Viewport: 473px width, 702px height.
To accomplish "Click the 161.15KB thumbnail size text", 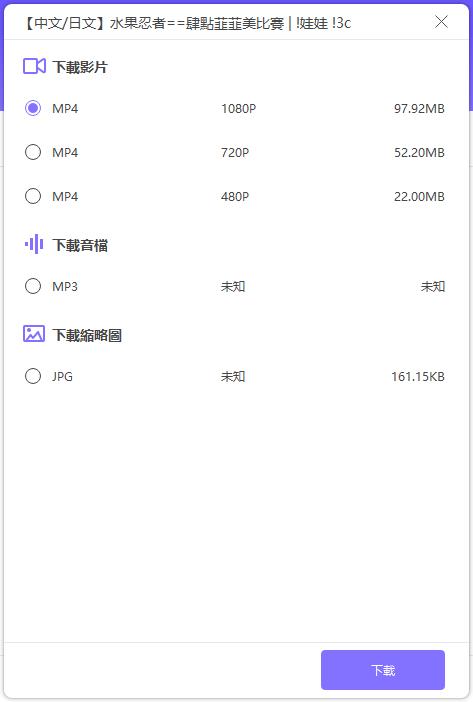I will click(x=418, y=377).
